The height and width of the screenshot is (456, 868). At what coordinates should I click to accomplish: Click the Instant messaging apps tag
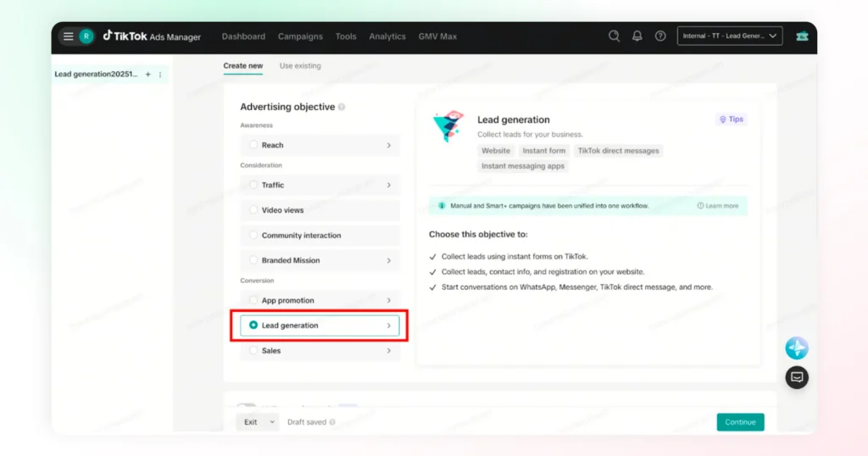pyautogui.click(x=522, y=166)
